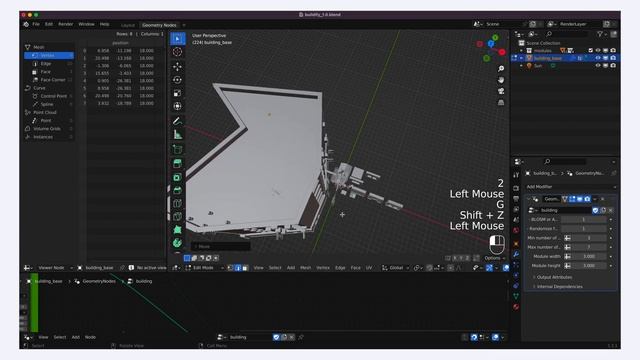
Task: Open the Global orientation dropdown
Action: [x=396, y=268]
